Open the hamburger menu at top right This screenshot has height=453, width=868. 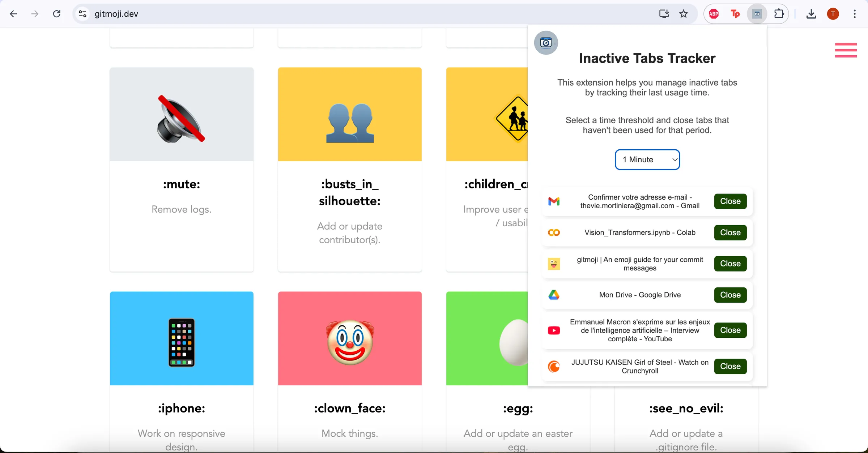[x=846, y=50]
